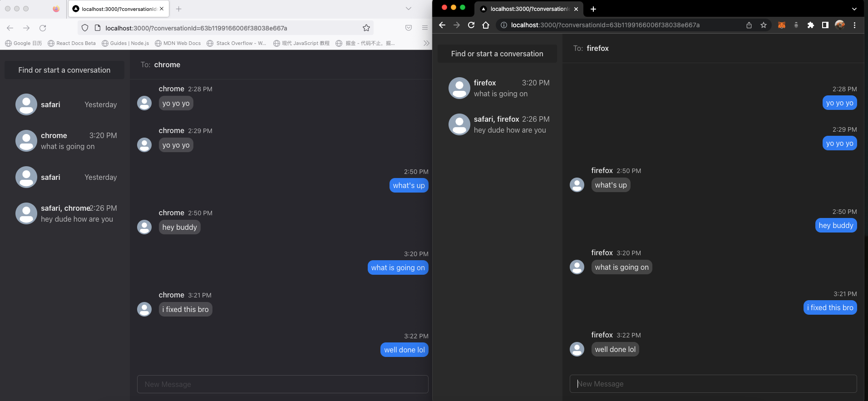This screenshot has height=401, width=868.
Task: Click Firefox back arrow button
Action: 10,28
